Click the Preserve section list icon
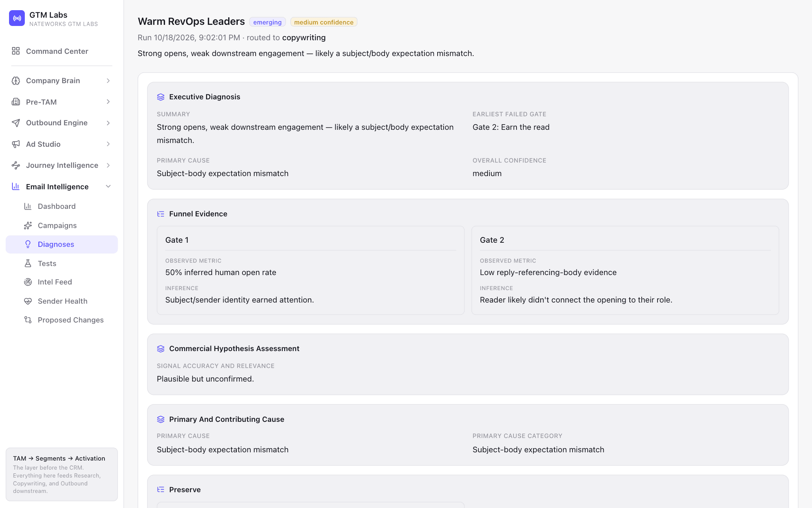The height and width of the screenshot is (508, 812). [x=161, y=490]
